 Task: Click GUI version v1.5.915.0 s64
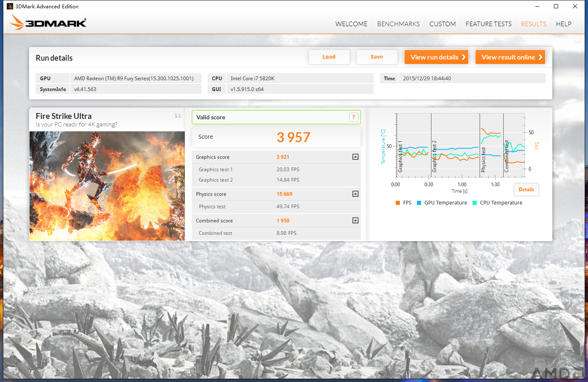[247, 89]
